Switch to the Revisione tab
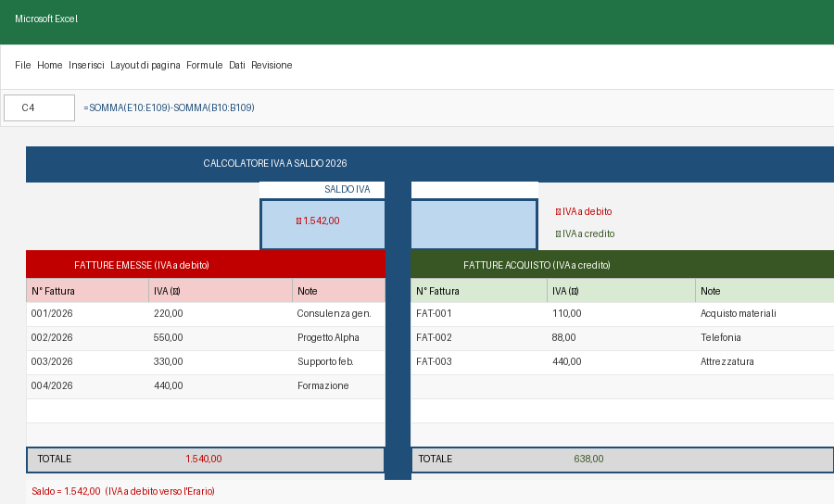Screen dimensions: 834x504 272,65
